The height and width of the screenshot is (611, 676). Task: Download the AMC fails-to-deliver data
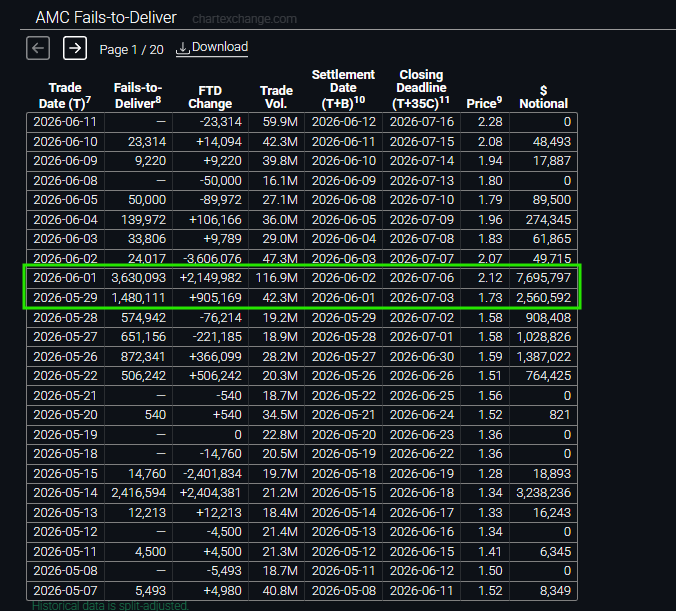(212, 47)
